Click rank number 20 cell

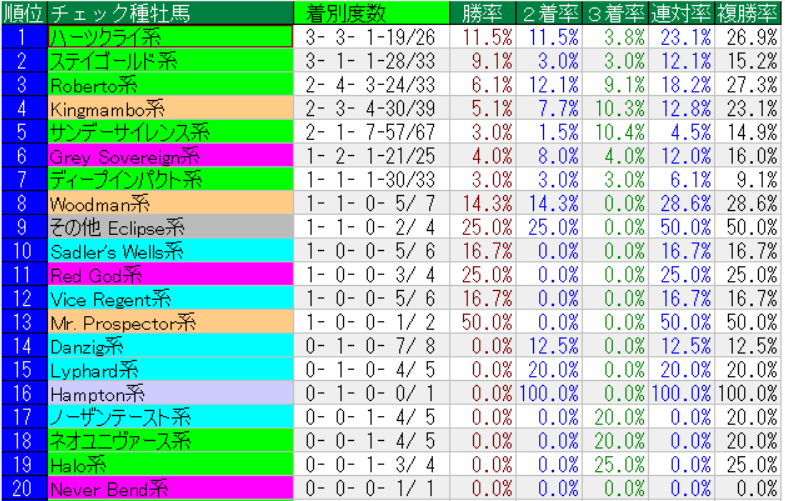(23, 488)
